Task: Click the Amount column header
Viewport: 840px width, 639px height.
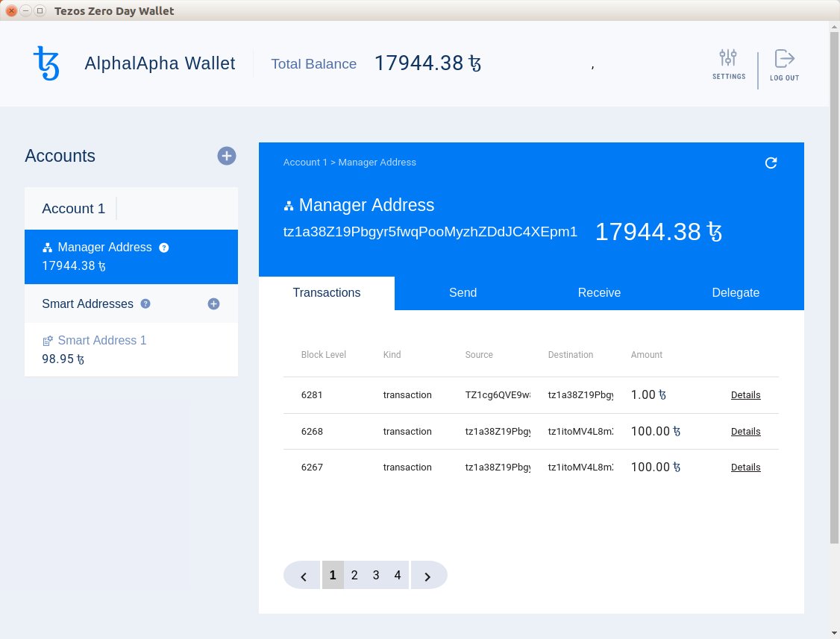Action: coord(647,355)
